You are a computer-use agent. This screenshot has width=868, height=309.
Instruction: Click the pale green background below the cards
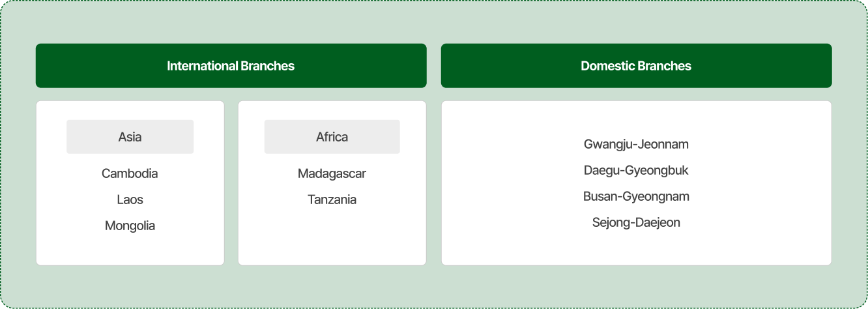(x=434, y=286)
